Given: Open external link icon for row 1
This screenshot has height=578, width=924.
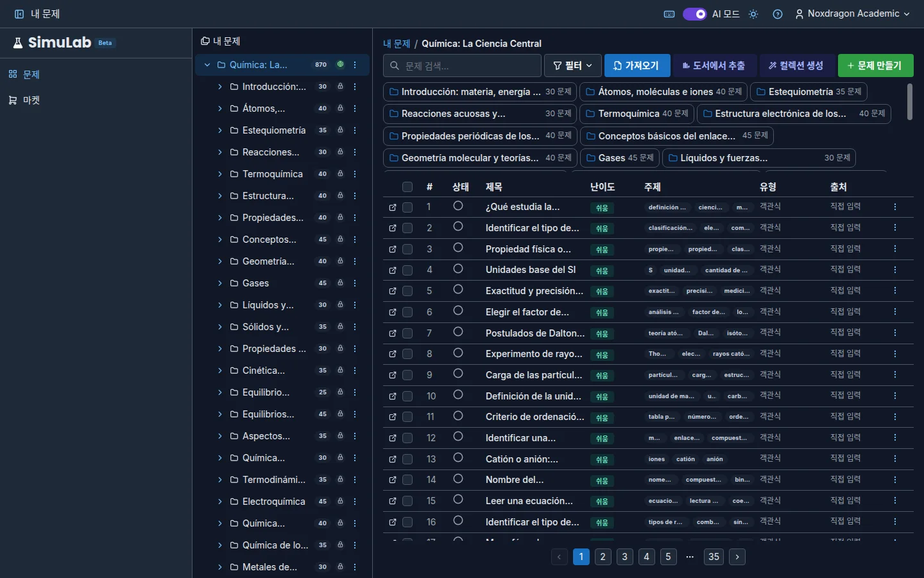Looking at the screenshot, I should (x=393, y=207).
